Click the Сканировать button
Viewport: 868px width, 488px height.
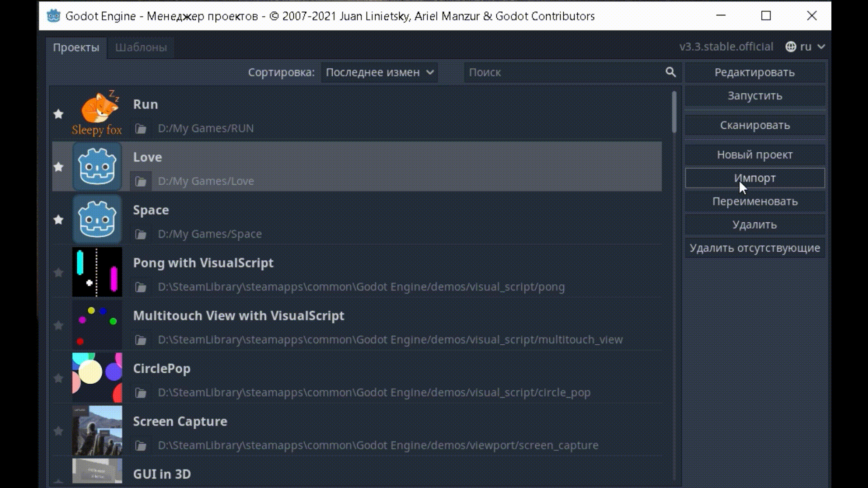tap(755, 125)
